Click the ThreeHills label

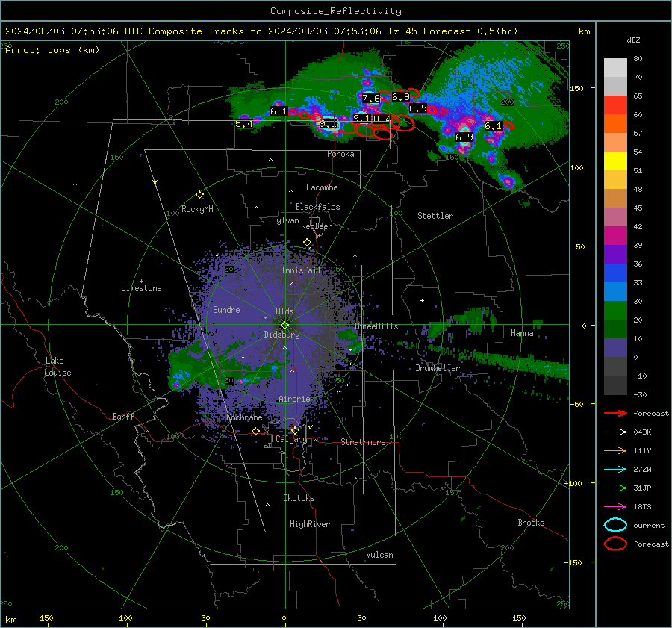[376, 326]
